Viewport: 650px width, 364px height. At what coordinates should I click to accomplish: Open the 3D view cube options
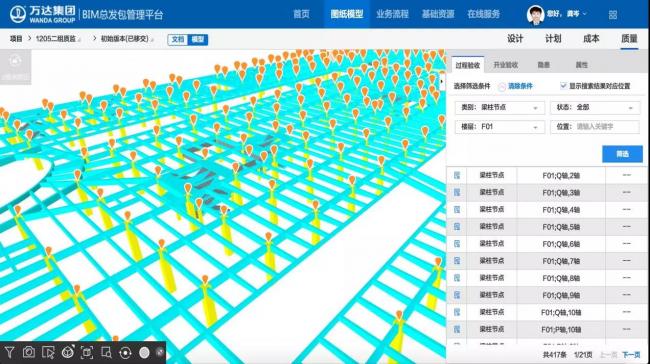[x=68, y=352]
